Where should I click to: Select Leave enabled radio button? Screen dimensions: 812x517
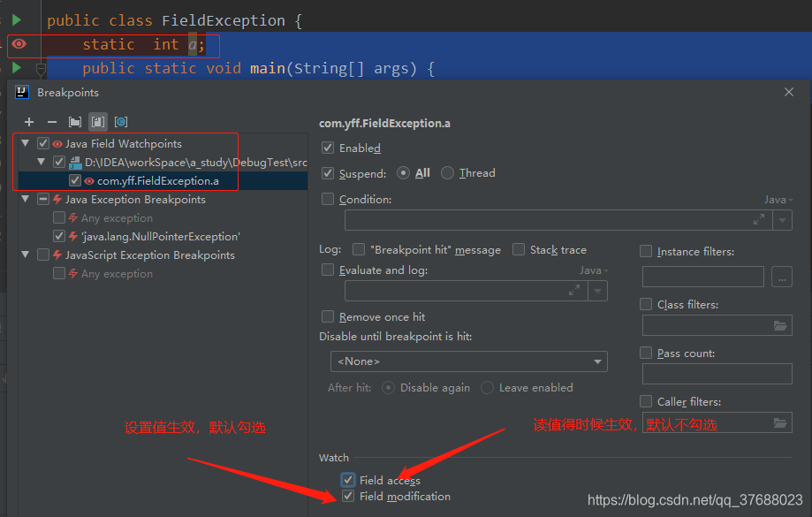click(x=488, y=387)
